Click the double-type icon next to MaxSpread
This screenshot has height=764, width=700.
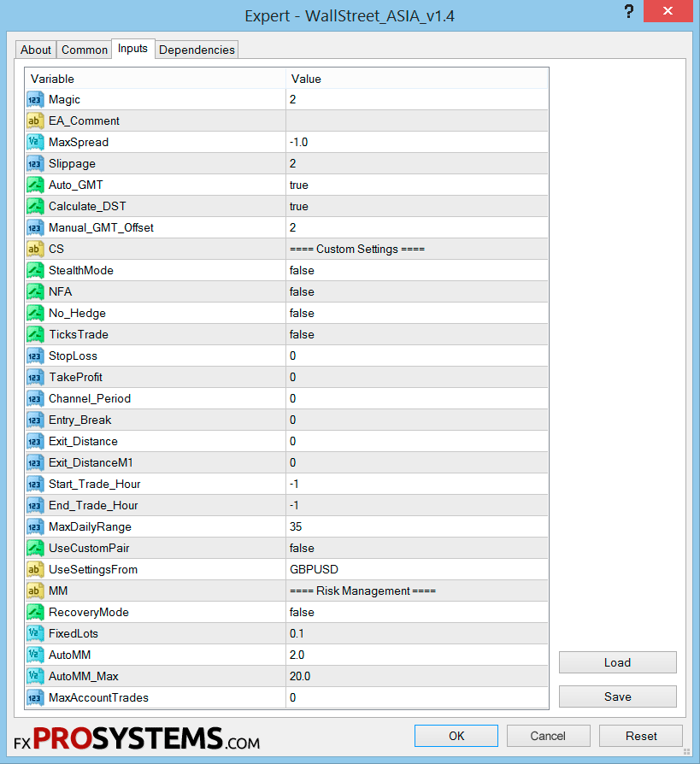tap(35, 142)
